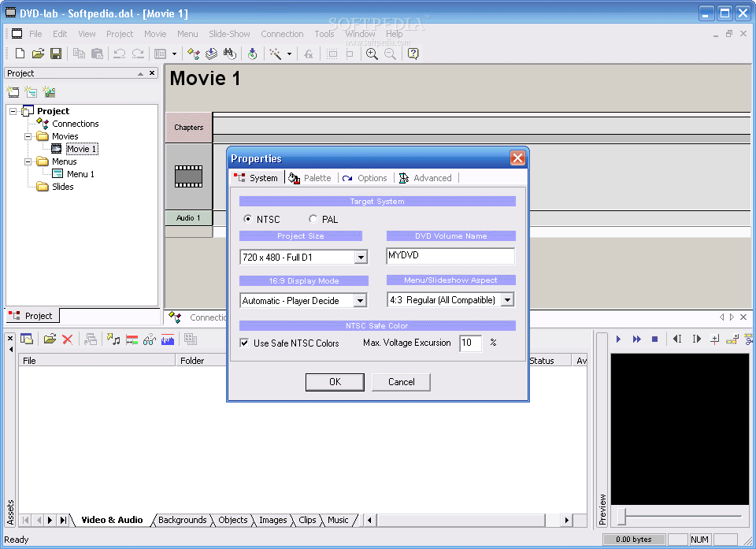Switch to Music assets tab

[x=338, y=520]
